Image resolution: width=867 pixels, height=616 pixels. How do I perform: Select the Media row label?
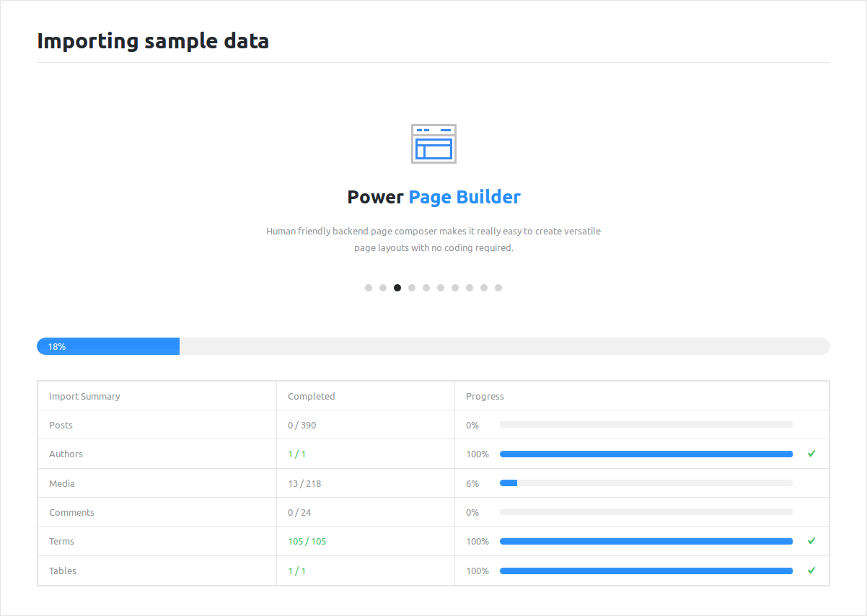pos(62,483)
